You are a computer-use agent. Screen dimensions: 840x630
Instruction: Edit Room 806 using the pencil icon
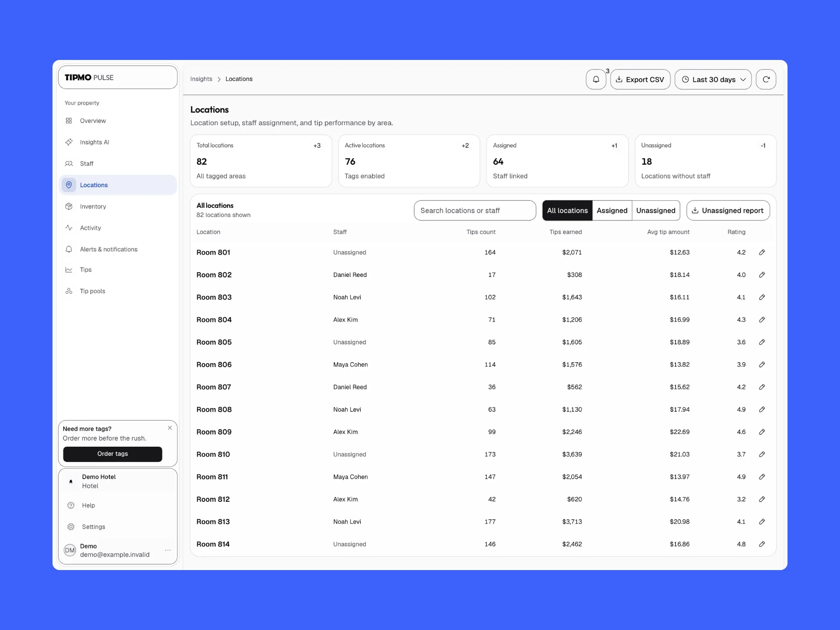[x=762, y=364]
